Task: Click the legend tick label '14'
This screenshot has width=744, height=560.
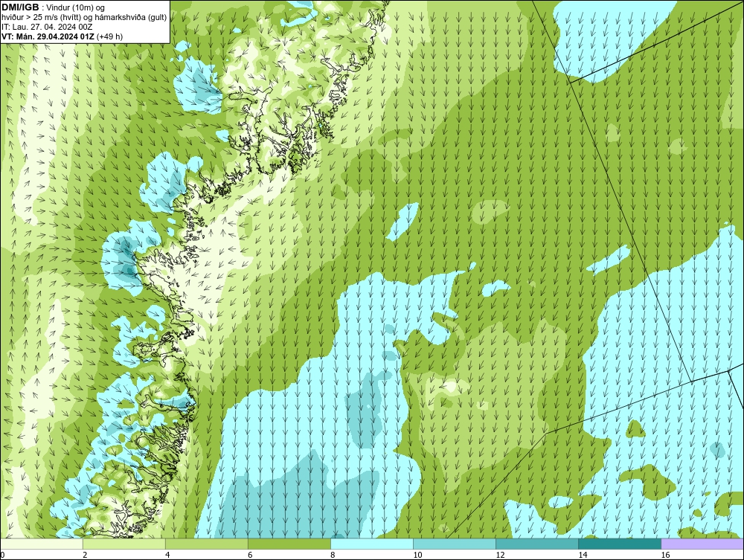Action: pyautogui.click(x=583, y=555)
